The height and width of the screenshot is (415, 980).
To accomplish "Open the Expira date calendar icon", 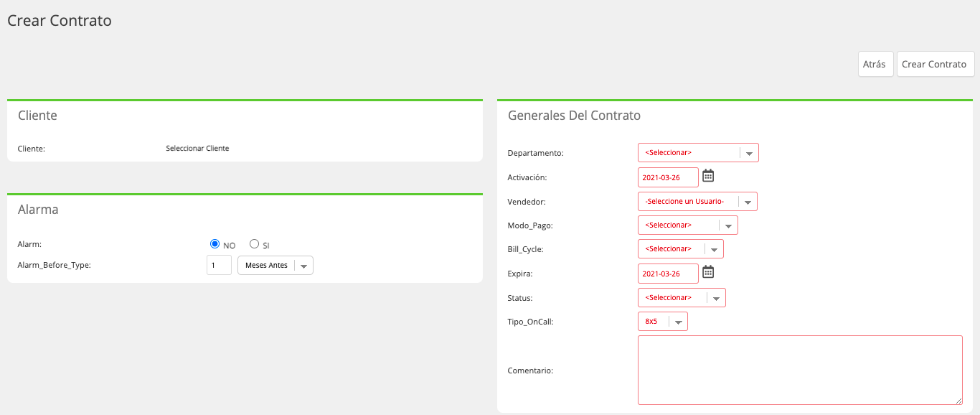I will (x=708, y=271).
